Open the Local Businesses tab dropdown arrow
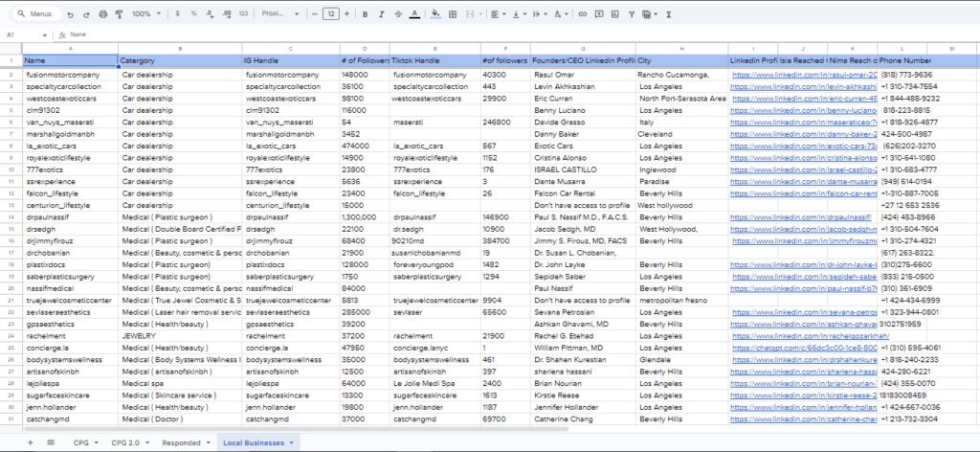This screenshot has height=452, width=980. click(x=291, y=442)
